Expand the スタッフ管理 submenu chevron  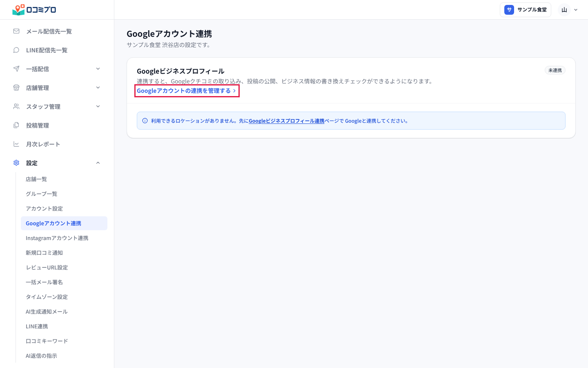(98, 106)
